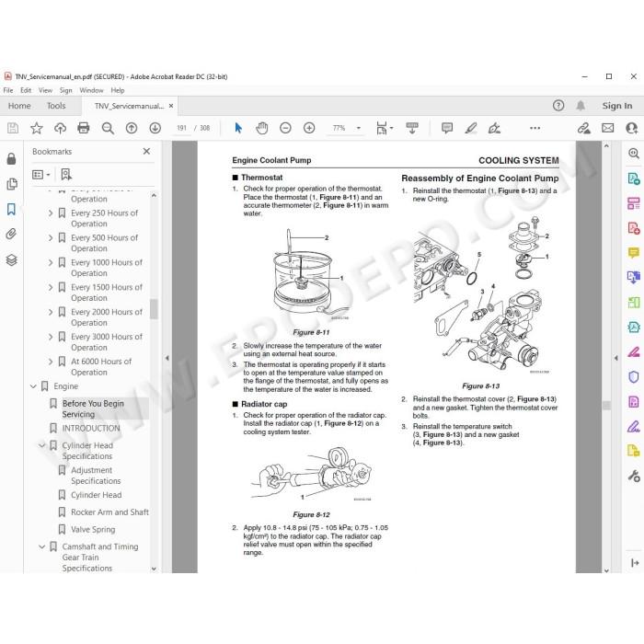Open the zoom level dropdown arrow
This screenshot has width=644, height=644.
pos(359,128)
